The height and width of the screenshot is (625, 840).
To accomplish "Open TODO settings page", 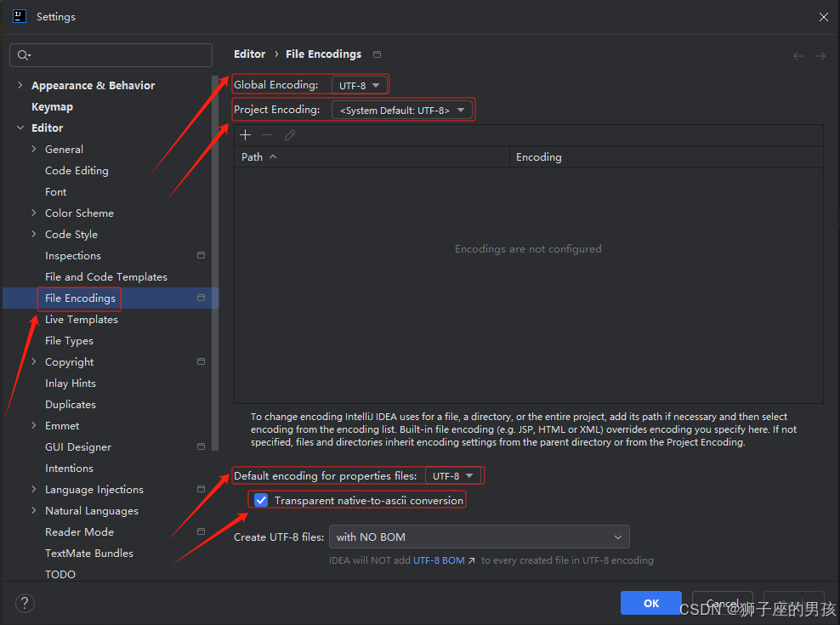I will click(60, 574).
